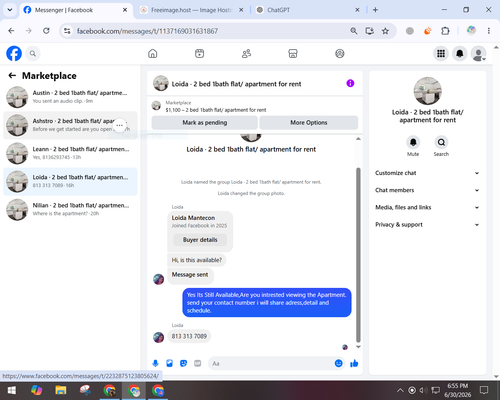Viewport: 500px width, 400px height.
Task: Open the Nilian apartment conversation
Action: tap(70, 210)
